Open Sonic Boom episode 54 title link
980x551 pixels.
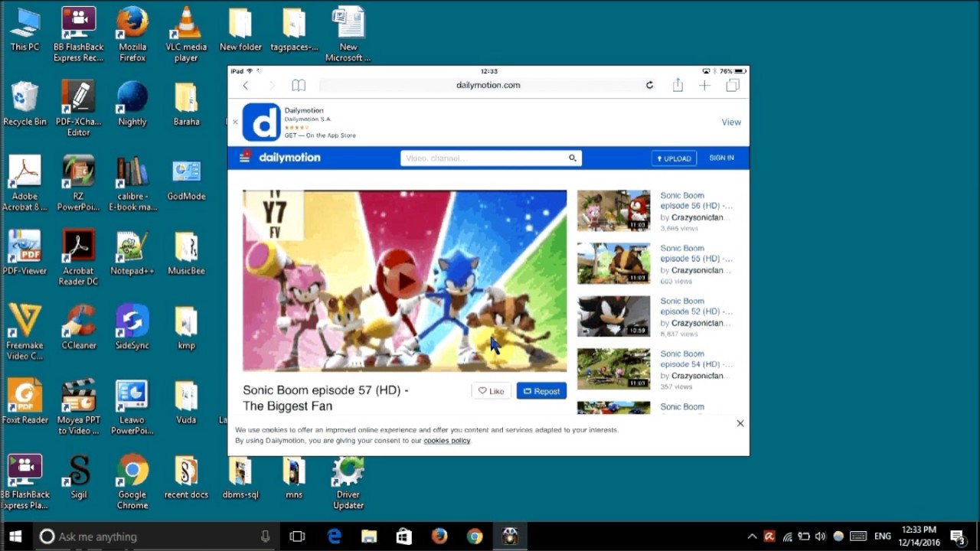[696, 359]
